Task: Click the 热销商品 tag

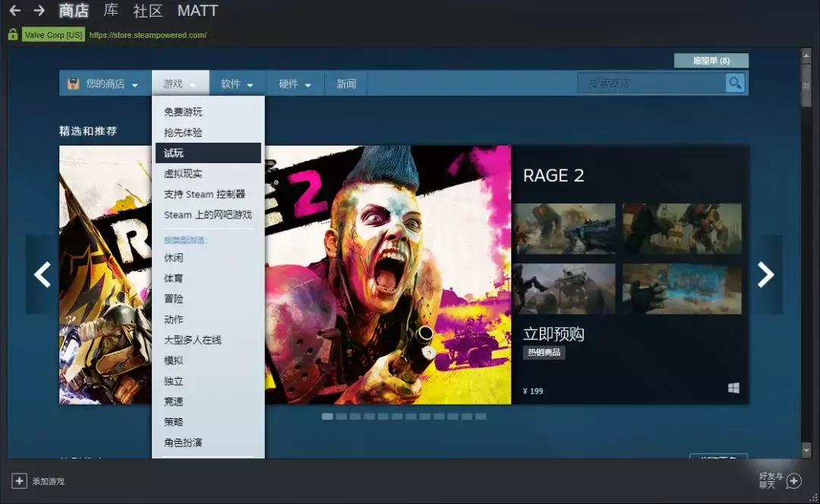Action: pos(544,352)
